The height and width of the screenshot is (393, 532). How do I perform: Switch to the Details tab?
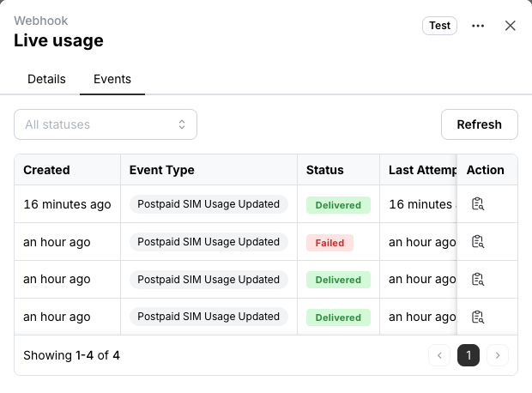(x=46, y=79)
